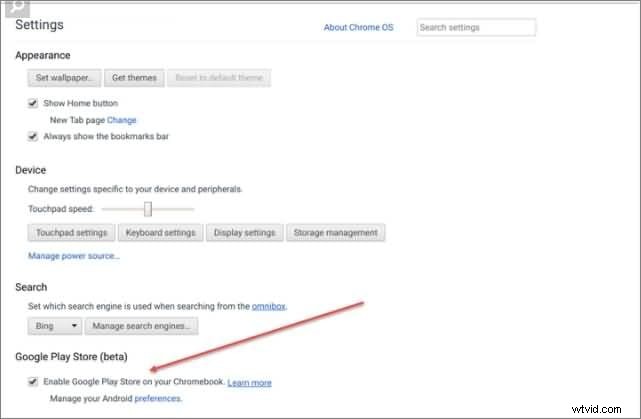This screenshot has width=641, height=419.
Task: Click the Get themes button
Action: [x=134, y=78]
